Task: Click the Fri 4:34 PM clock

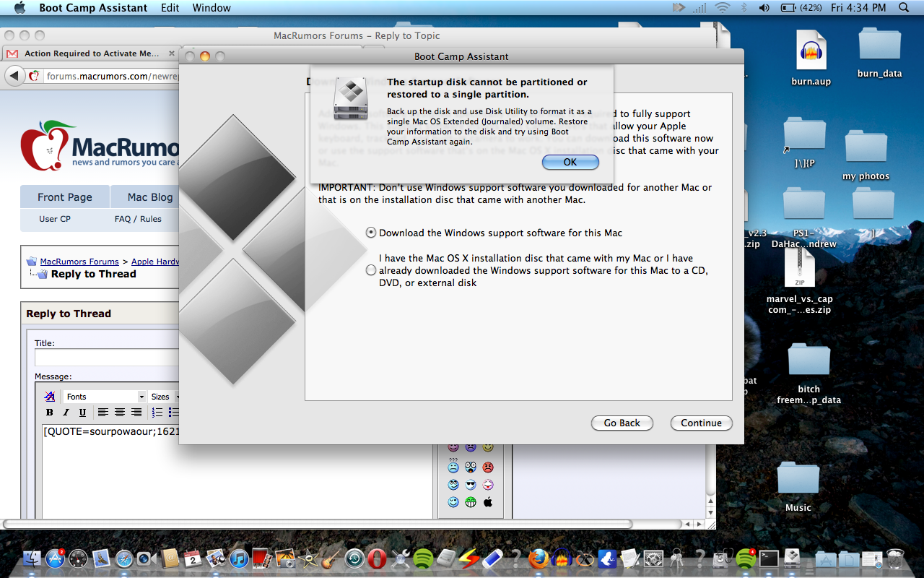Action: (858, 8)
